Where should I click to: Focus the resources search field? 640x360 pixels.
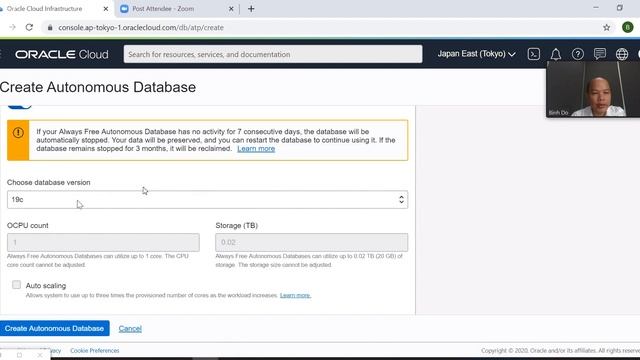click(273, 54)
